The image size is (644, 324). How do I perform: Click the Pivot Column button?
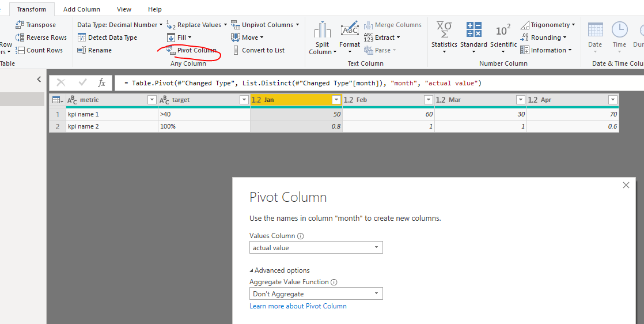pos(191,50)
